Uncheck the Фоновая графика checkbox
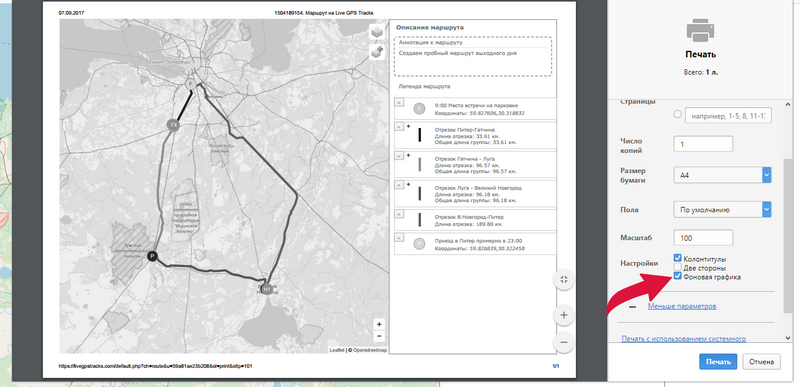Screen dimensions: 800x387 pyautogui.click(x=678, y=276)
